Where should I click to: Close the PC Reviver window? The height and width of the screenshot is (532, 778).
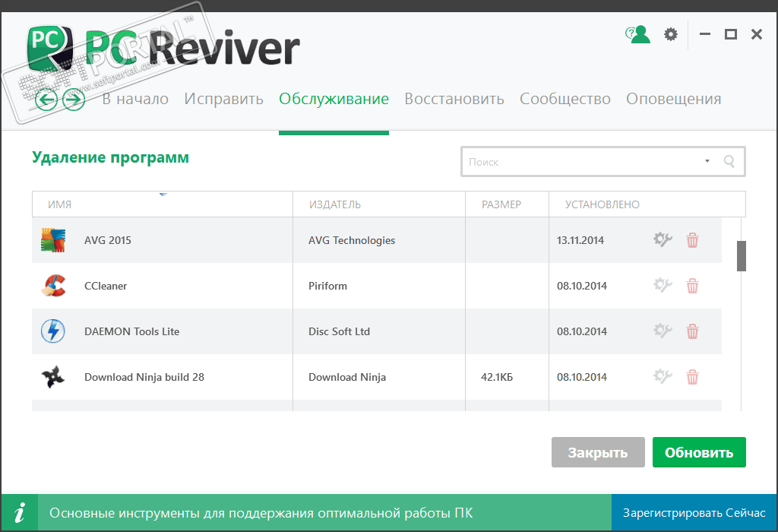click(757, 34)
